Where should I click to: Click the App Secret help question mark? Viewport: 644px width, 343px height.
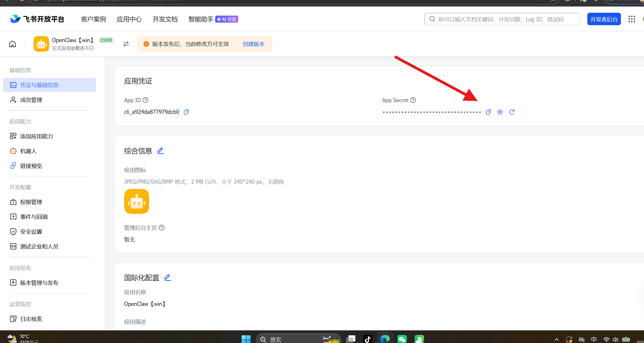413,100
